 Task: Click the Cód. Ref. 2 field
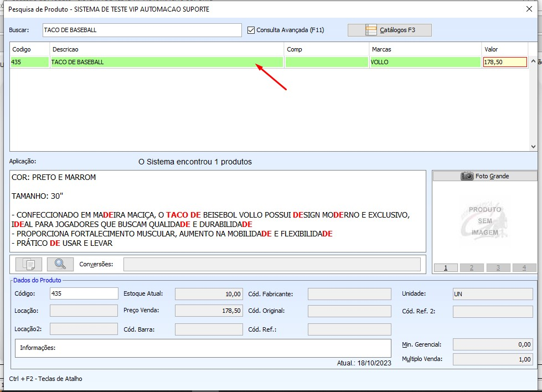tap(493, 312)
